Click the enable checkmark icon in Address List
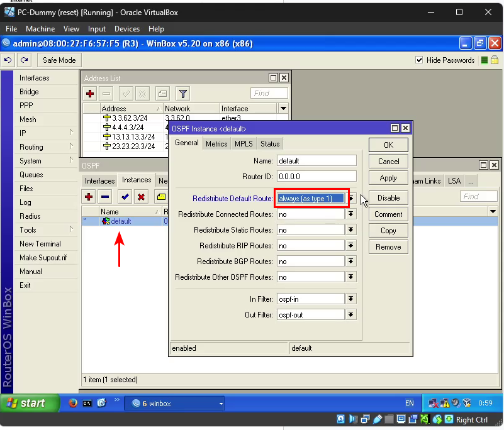This screenshot has height=430, width=504. [126, 94]
